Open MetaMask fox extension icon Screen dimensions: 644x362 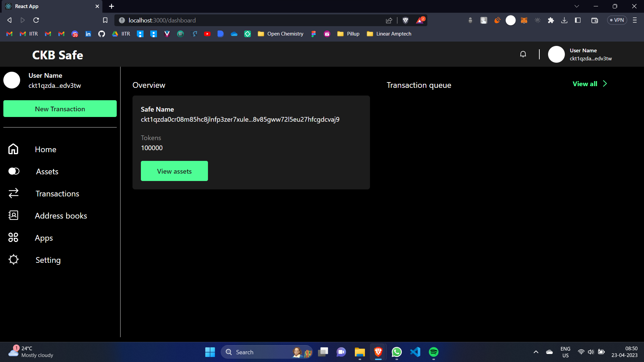tap(524, 20)
